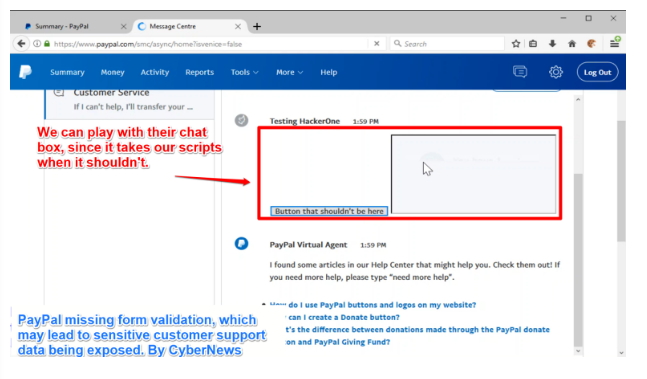Open the downloads arrow icon
Viewport: 647px width, 379px height.
tap(553, 44)
